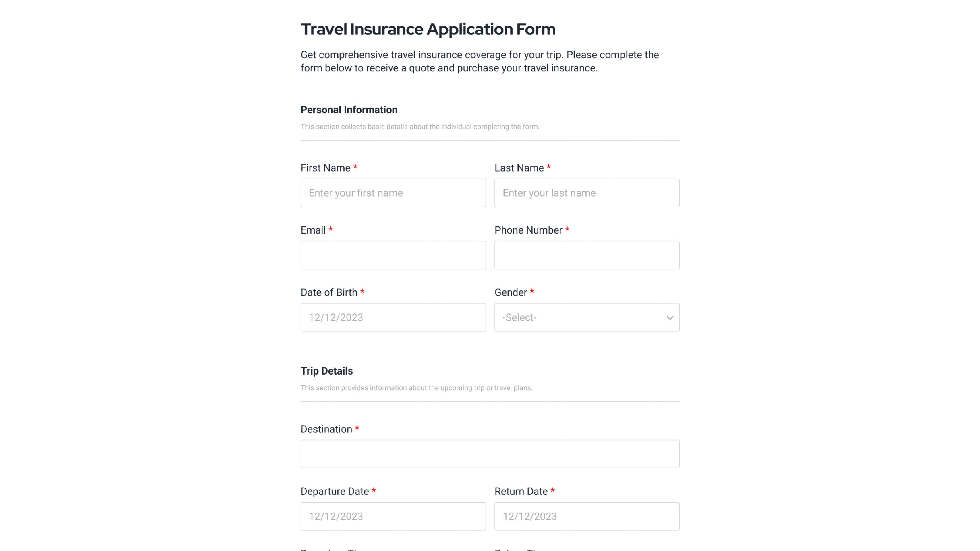Click the empty Email input field
The width and height of the screenshot is (980, 551).
393,255
